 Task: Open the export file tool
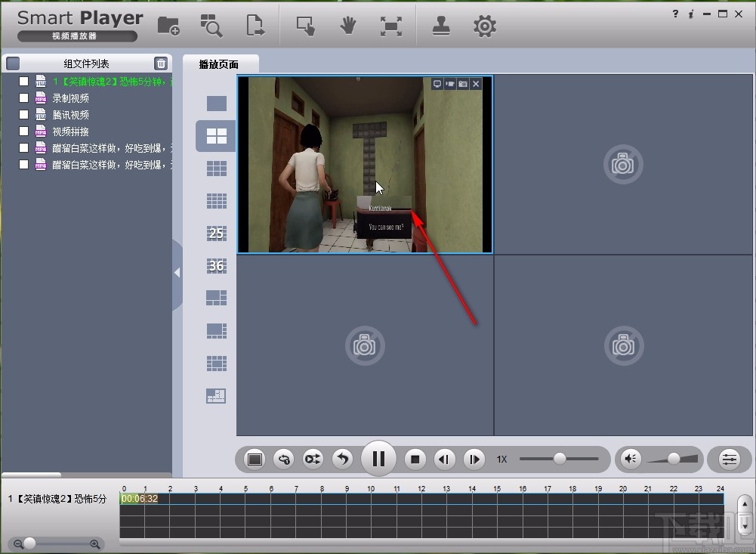(x=255, y=26)
